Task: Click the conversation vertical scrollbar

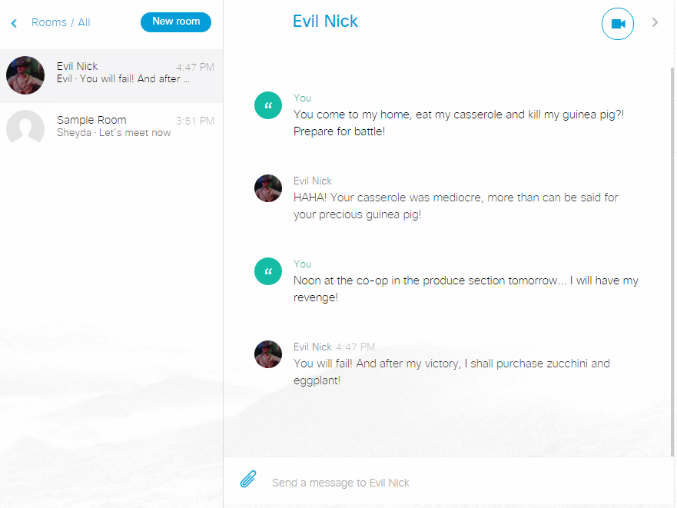Action: (672, 261)
